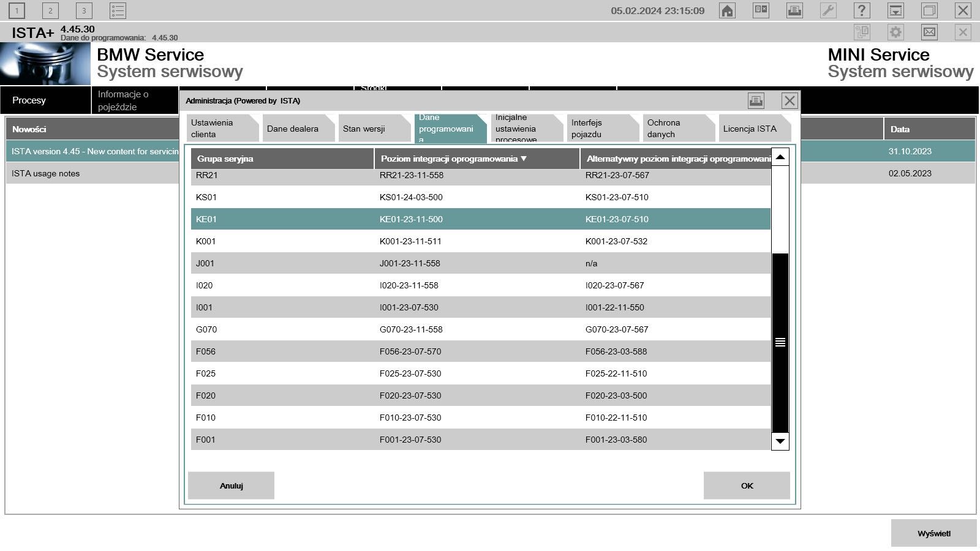
Task: Print from the Administracja dialog printer icon
Action: click(x=756, y=100)
